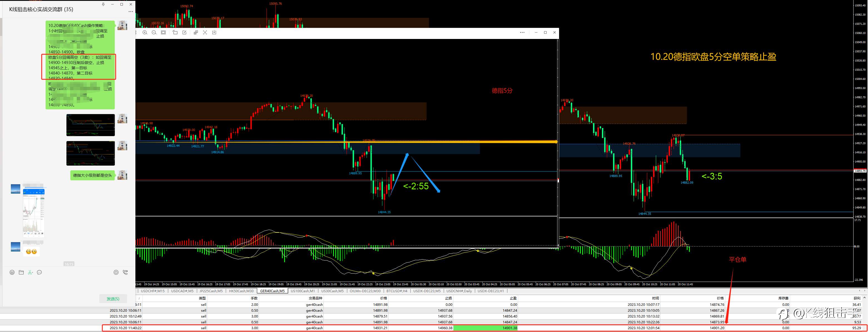
Task: Take a screenshot with the scissors icon
Action: 30,272
